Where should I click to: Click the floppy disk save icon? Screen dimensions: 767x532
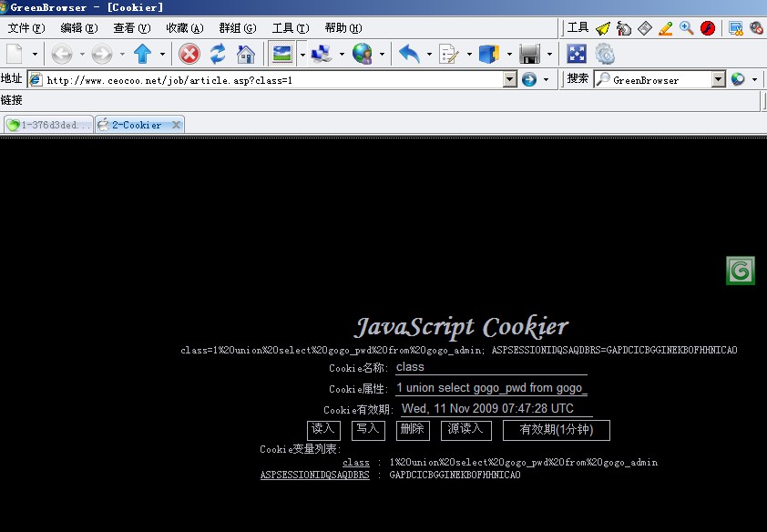coord(529,54)
